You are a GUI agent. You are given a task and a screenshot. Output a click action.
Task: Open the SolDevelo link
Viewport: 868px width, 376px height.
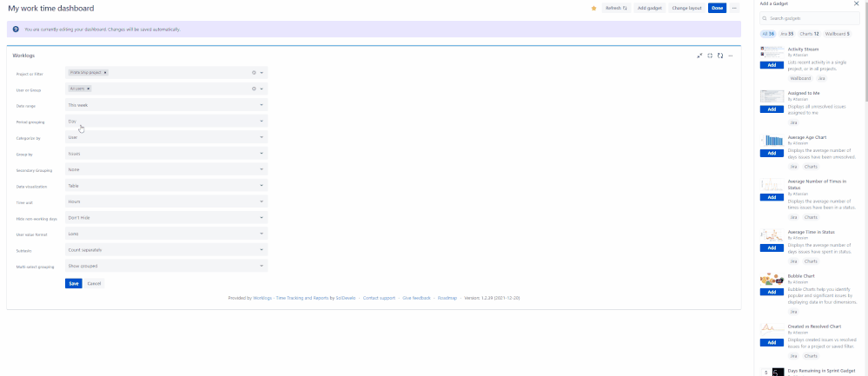pyautogui.click(x=346, y=298)
